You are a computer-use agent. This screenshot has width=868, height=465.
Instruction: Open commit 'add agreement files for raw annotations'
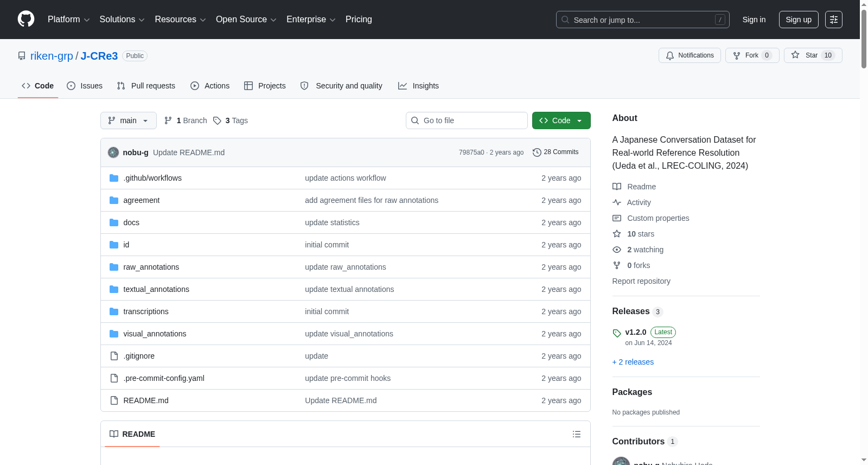click(372, 200)
